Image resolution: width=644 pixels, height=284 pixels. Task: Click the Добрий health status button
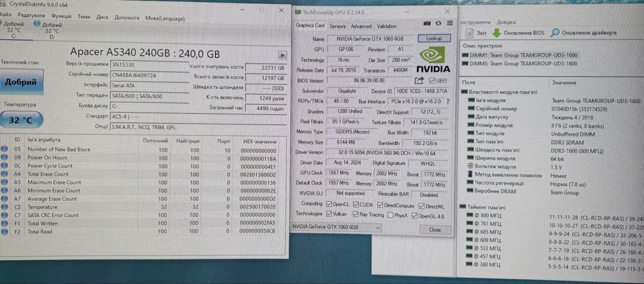tap(21, 82)
